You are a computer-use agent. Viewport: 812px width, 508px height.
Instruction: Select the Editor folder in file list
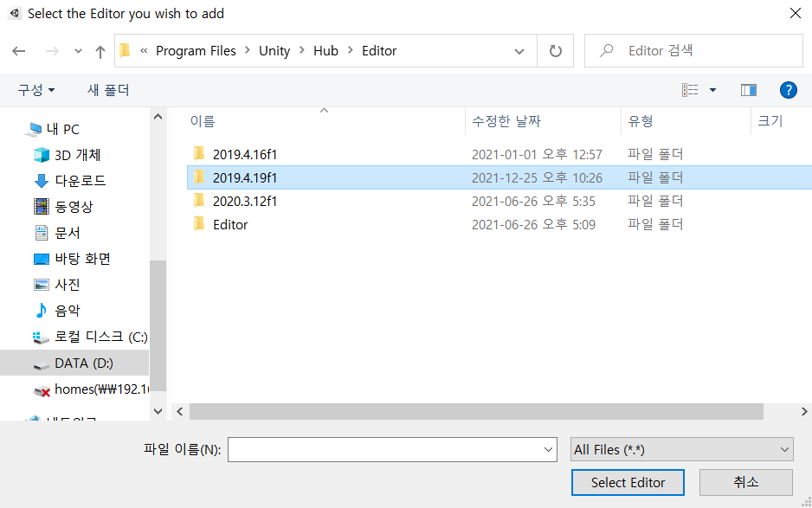(230, 225)
